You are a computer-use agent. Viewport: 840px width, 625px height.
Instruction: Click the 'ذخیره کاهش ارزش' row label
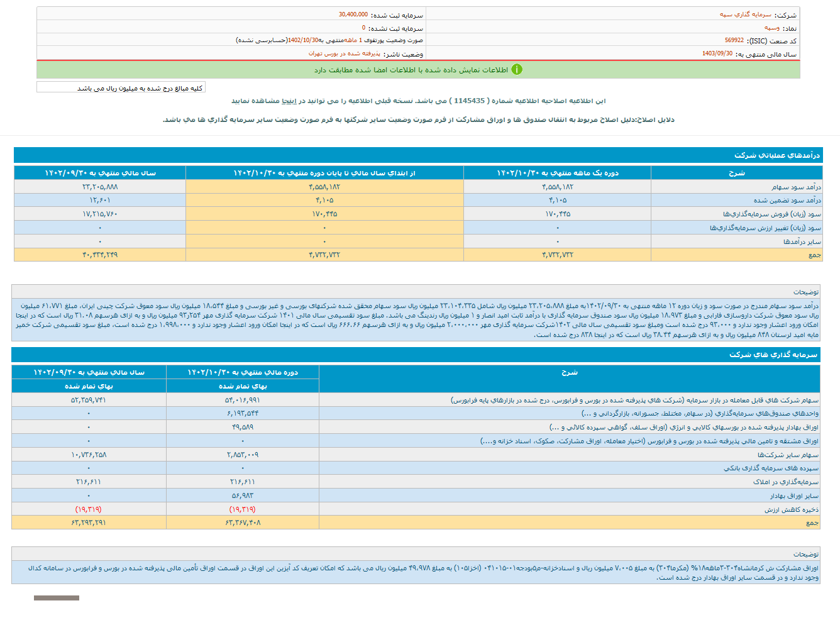click(x=791, y=509)
